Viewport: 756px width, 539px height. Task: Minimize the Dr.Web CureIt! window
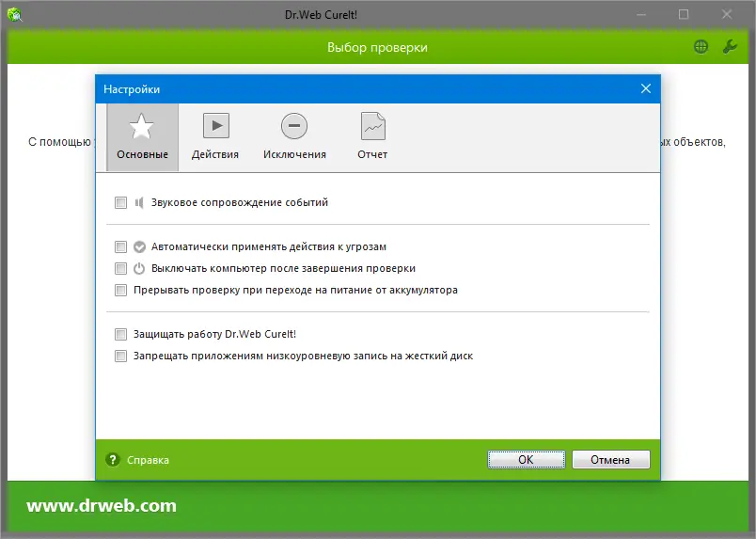pos(641,15)
